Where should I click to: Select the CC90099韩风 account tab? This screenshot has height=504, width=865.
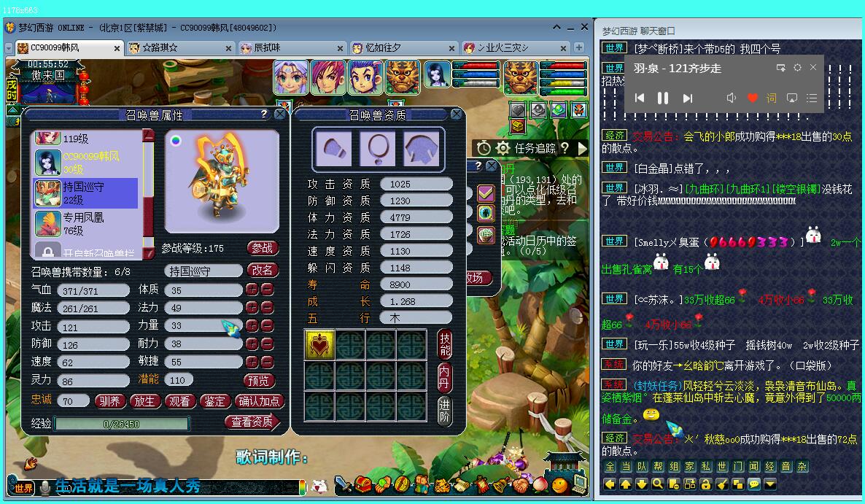[69, 48]
